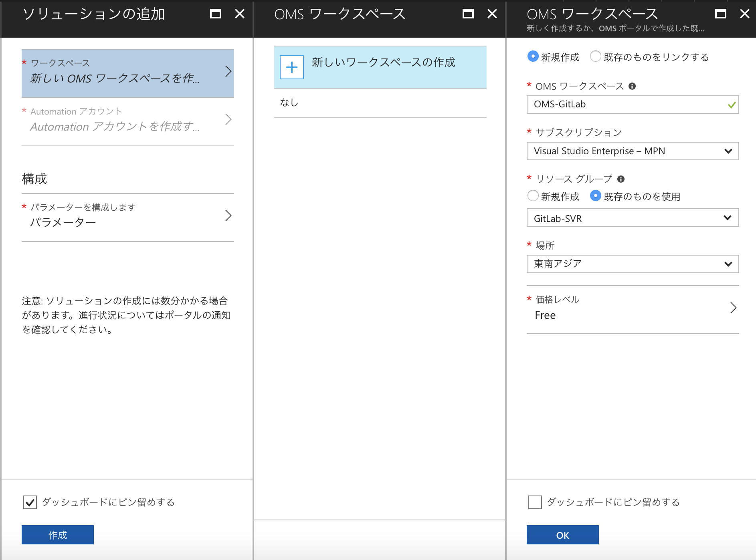The image size is (756, 560).
Task: Open サブスクリプション dropdown Visual Studio Enterprise
Action: (633, 151)
